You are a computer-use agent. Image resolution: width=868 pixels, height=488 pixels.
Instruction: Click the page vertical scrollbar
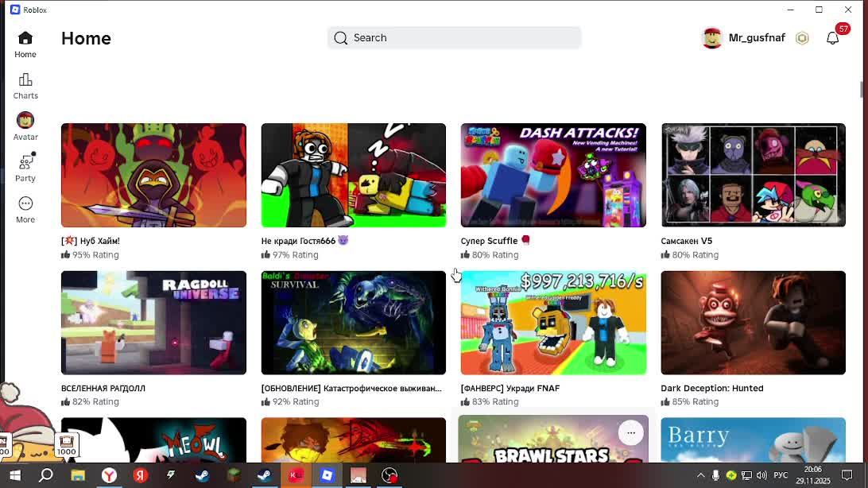(862, 89)
